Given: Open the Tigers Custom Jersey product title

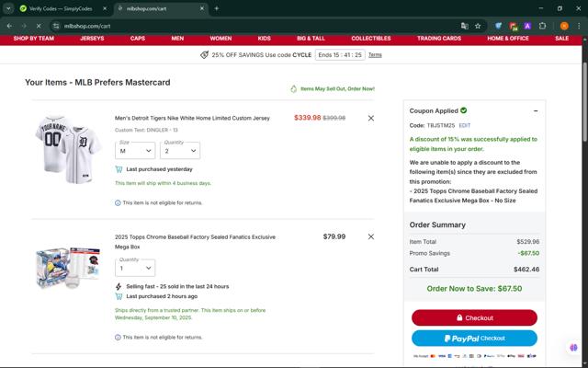Looking at the screenshot, I should pyautogui.click(x=192, y=118).
